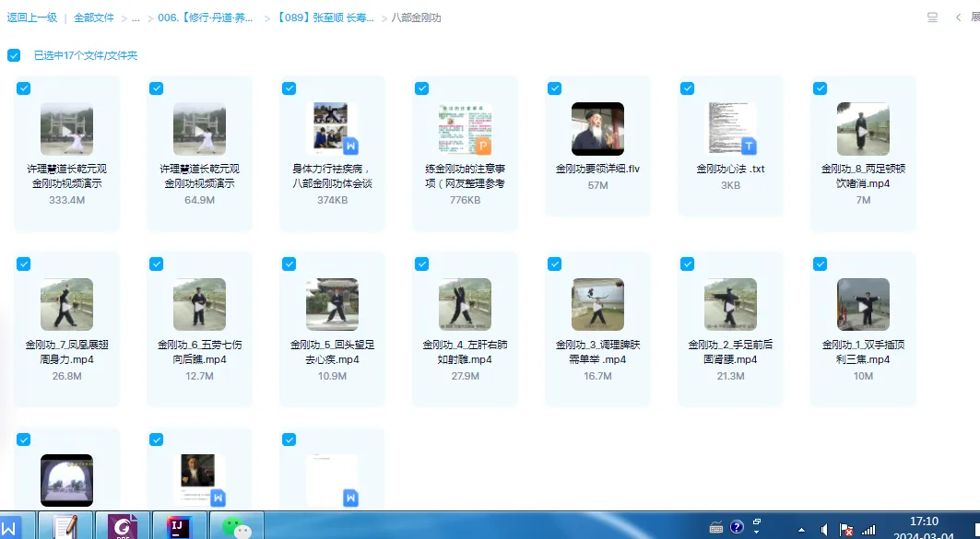The height and width of the screenshot is (539, 980).
Task: Uncheck the 金刚功_6_五劳七伤 file checkbox
Action: tap(156, 264)
